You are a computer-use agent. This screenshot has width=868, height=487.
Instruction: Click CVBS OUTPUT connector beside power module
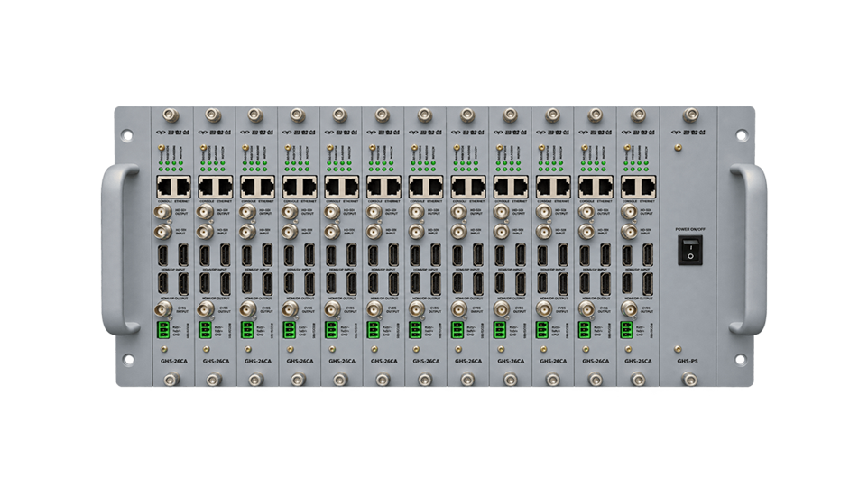coord(628,308)
